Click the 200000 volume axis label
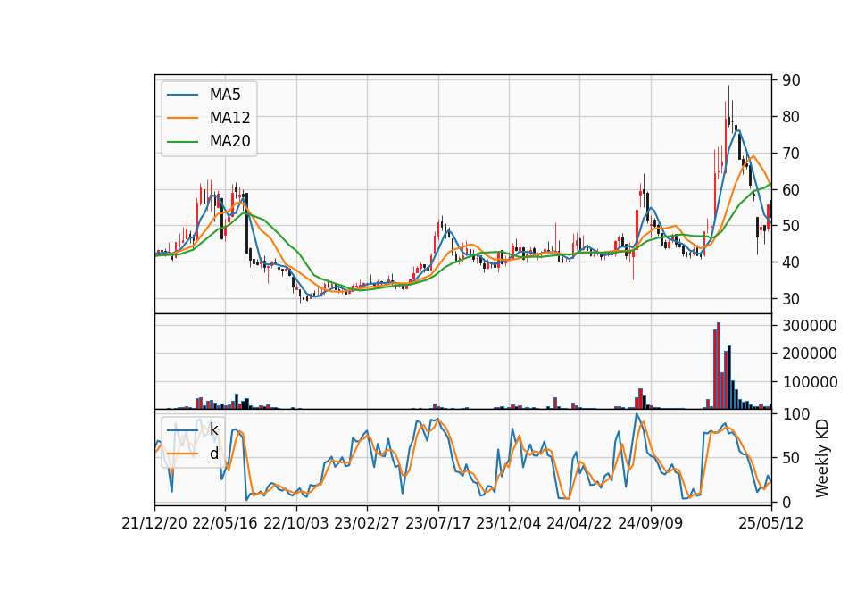The width and height of the screenshot is (857, 616). [x=810, y=354]
